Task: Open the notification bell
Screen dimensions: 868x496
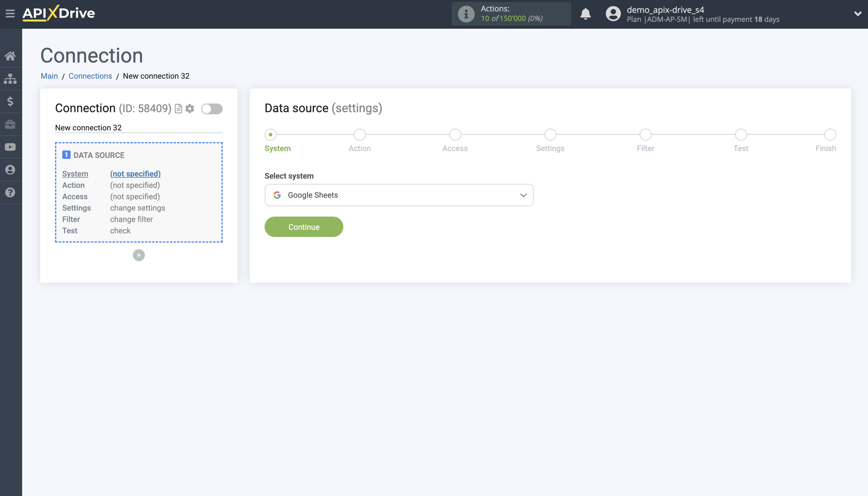Action: 585,14
